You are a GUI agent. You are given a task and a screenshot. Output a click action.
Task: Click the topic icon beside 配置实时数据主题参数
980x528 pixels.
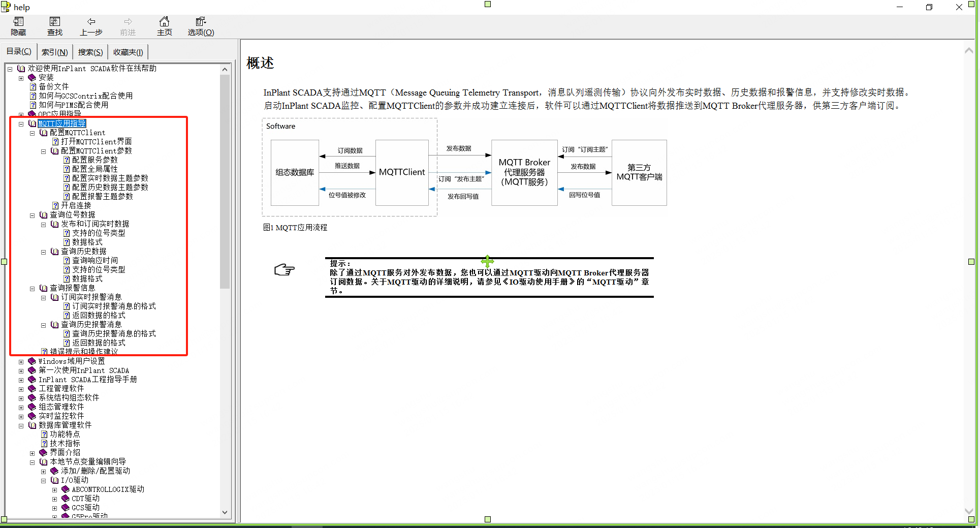(x=67, y=178)
